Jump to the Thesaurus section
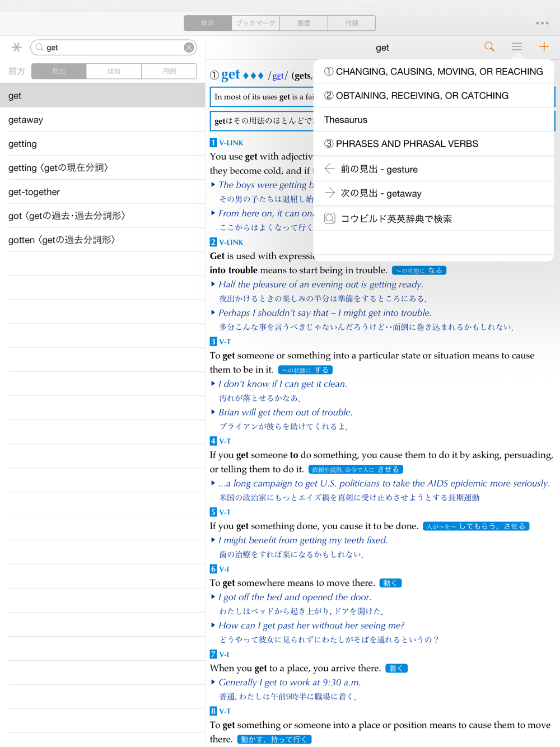 [x=434, y=120]
